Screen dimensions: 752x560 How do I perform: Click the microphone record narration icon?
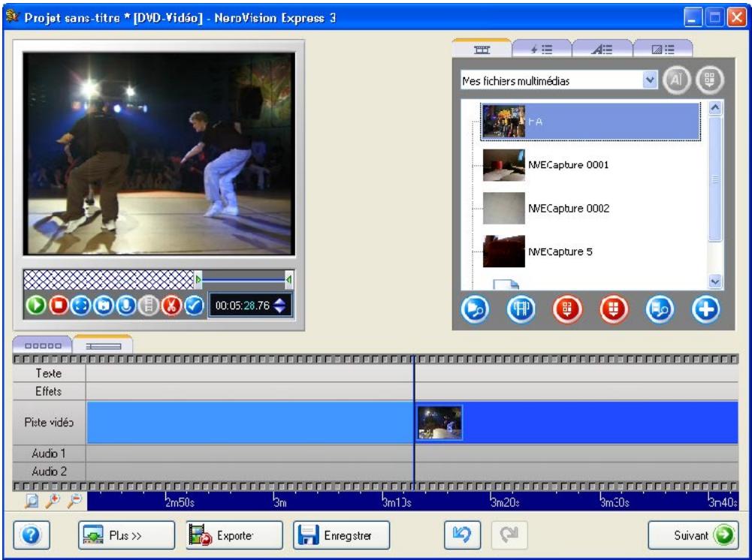126,306
